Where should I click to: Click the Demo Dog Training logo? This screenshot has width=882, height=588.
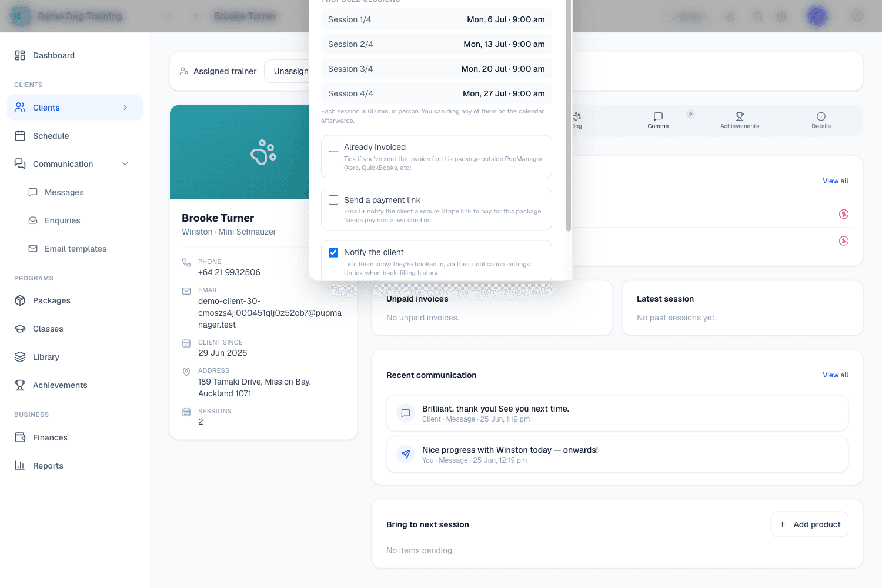(21, 16)
